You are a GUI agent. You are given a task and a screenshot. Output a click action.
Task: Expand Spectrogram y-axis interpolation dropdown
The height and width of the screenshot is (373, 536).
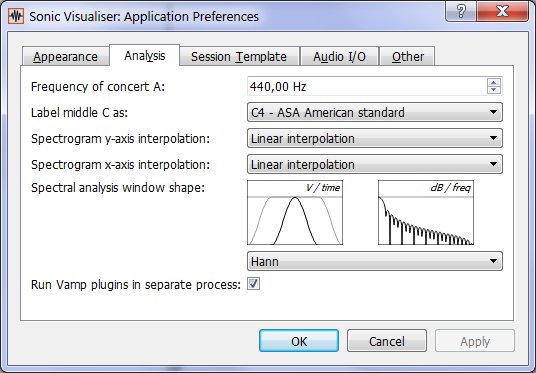tap(375, 138)
